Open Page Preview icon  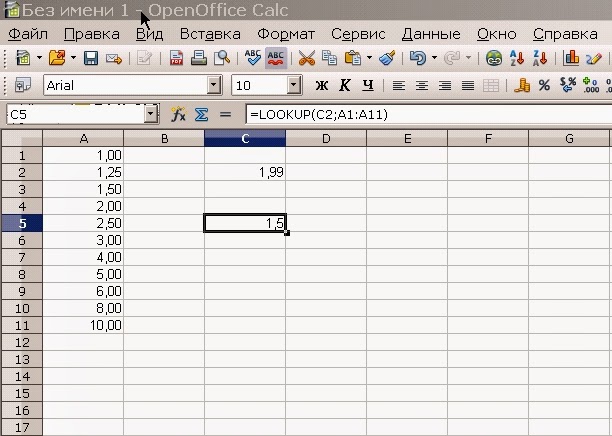click(222, 58)
